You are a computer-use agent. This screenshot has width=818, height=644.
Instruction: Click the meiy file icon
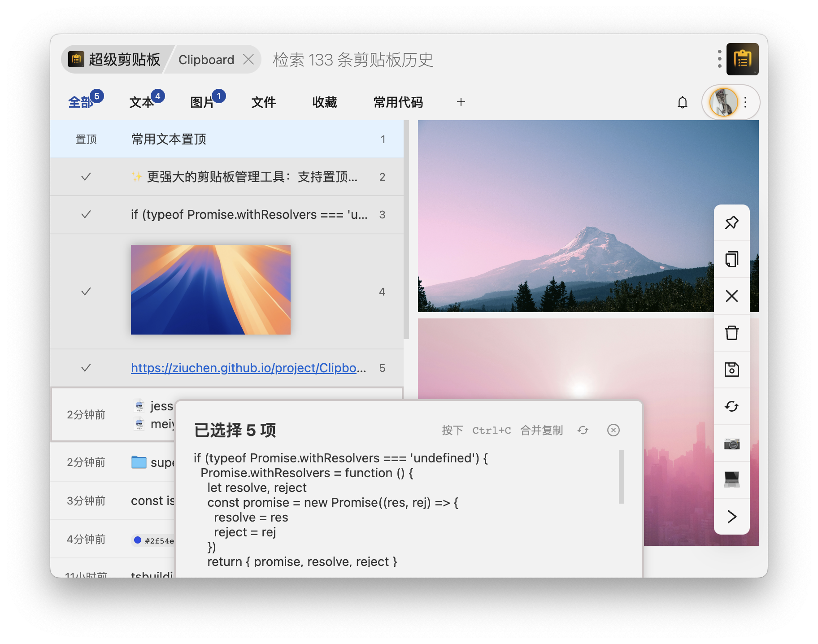[139, 423]
